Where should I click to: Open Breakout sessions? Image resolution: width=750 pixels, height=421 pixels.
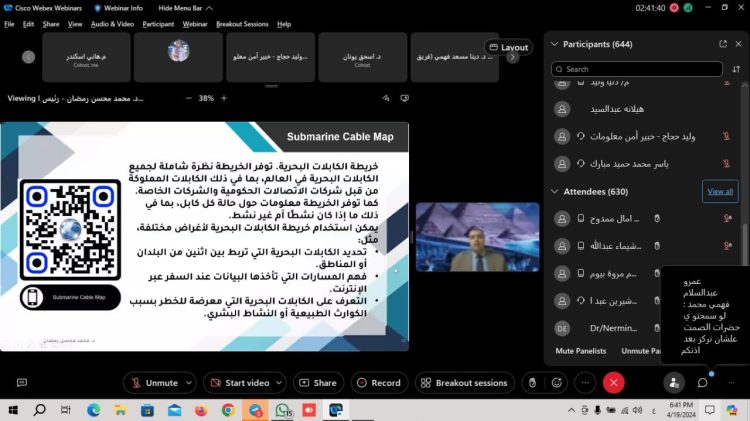(464, 383)
